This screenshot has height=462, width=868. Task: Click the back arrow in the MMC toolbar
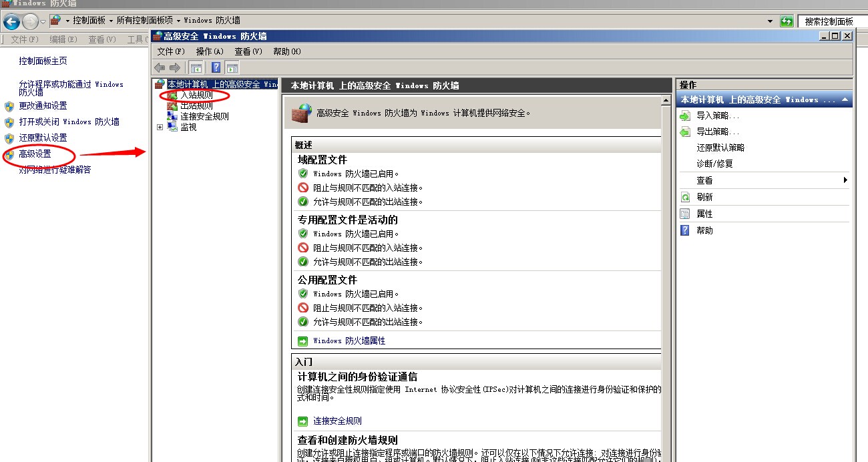tap(160, 67)
